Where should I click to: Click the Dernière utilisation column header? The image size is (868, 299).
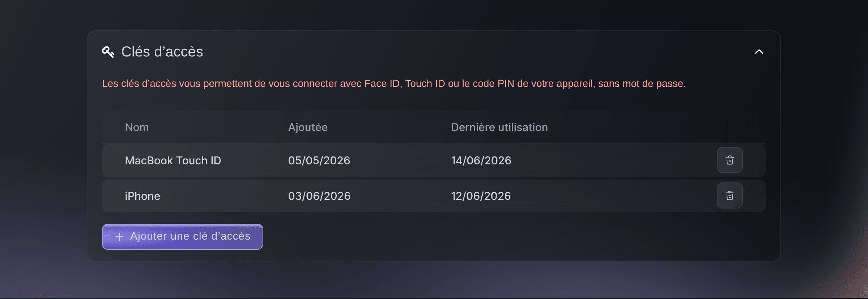point(499,127)
